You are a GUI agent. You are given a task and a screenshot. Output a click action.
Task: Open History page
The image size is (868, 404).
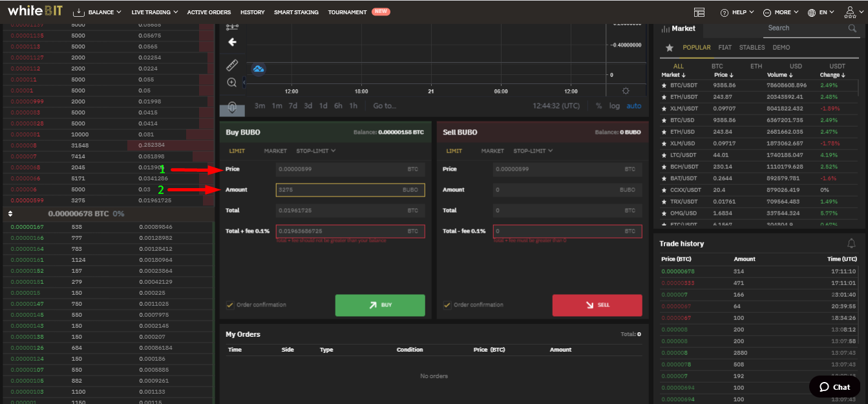tap(252, 12)
